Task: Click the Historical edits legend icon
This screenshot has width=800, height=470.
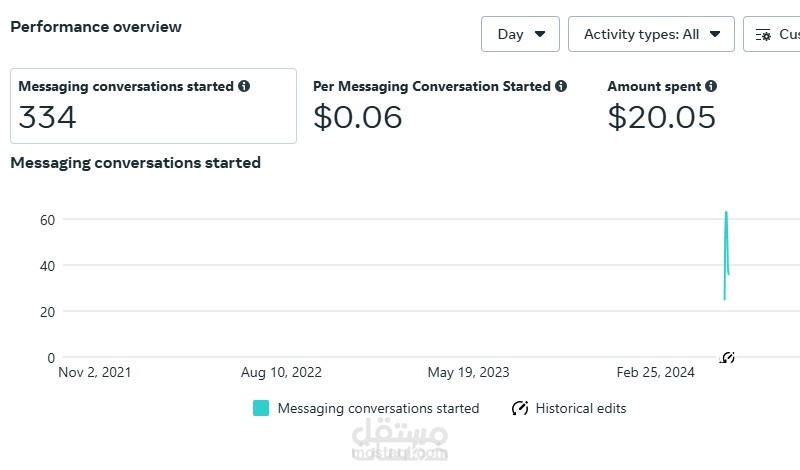Action: click(520, 408)
